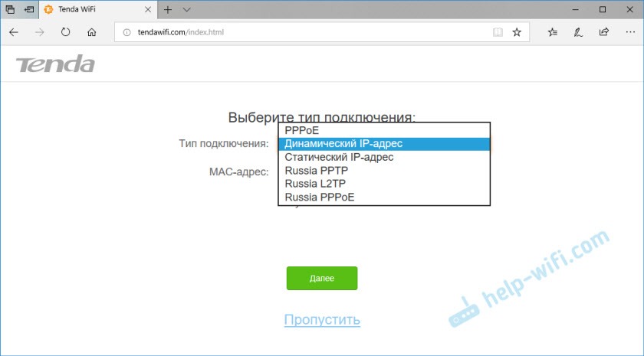
Task: Open browser Settings and more menu
Action: pos(629,33)
